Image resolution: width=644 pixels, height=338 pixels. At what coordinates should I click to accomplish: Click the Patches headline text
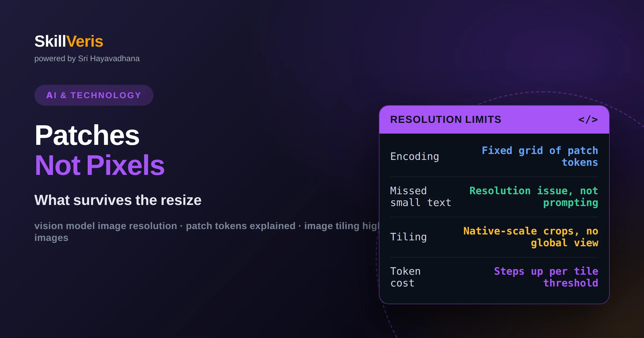point(87,135)
